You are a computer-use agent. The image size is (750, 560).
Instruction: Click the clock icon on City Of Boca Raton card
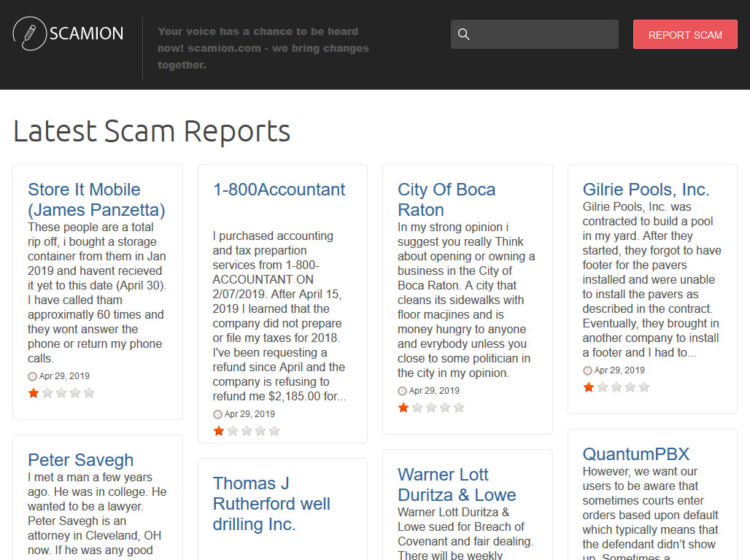(x=402, y=391)
